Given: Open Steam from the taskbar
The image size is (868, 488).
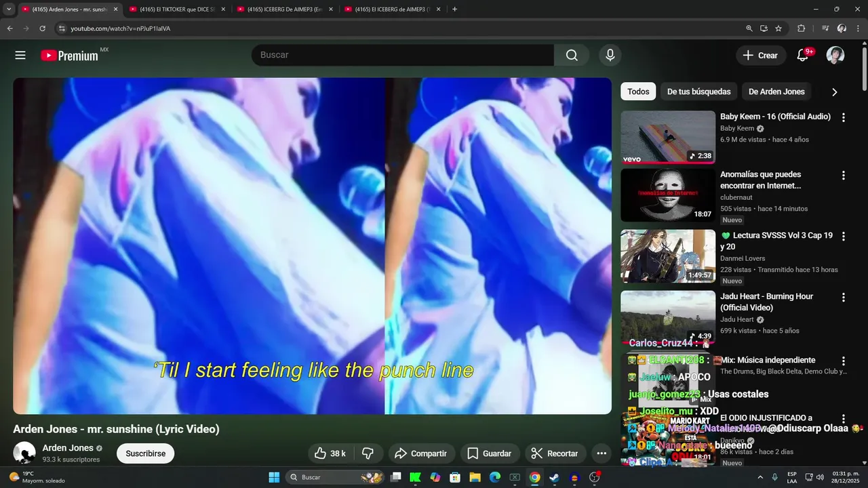Looking at the screenshot, I should [555, 477].
